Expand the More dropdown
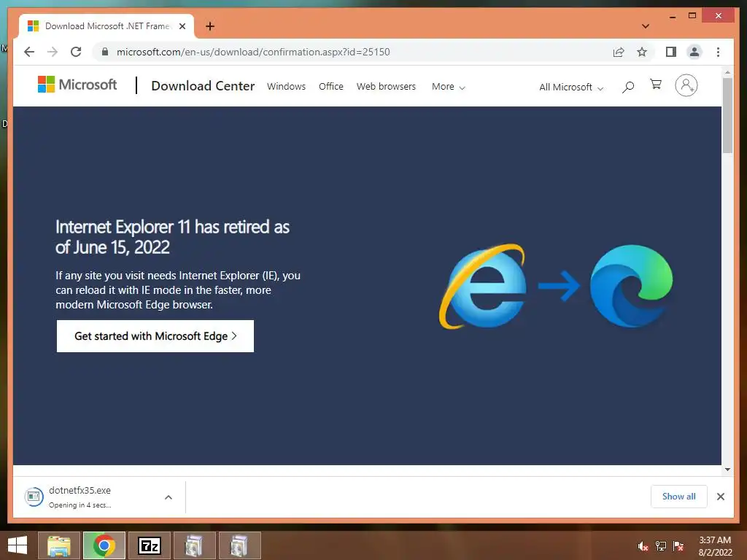 click(x=449, y=87)
